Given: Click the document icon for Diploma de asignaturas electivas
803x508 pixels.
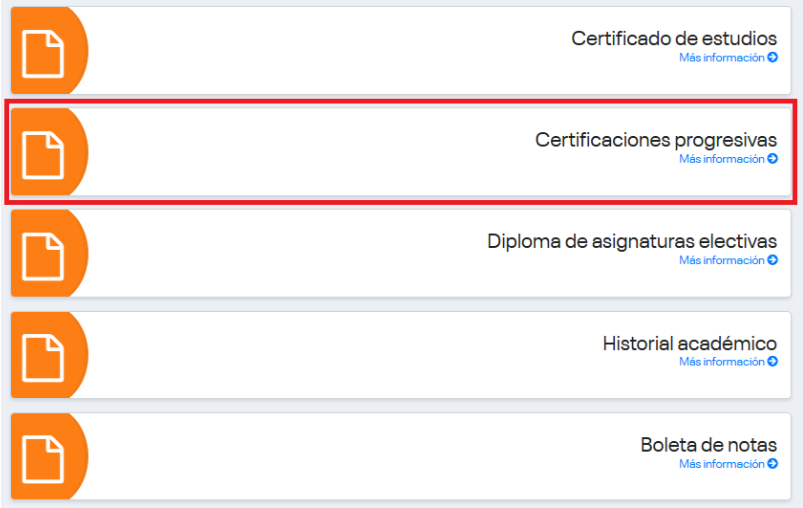Looking at the screenshot, I should [43, 256].
